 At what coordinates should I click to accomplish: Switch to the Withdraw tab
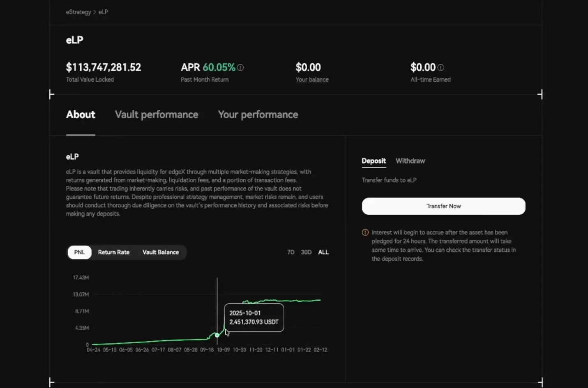click(x=410, y=161)
